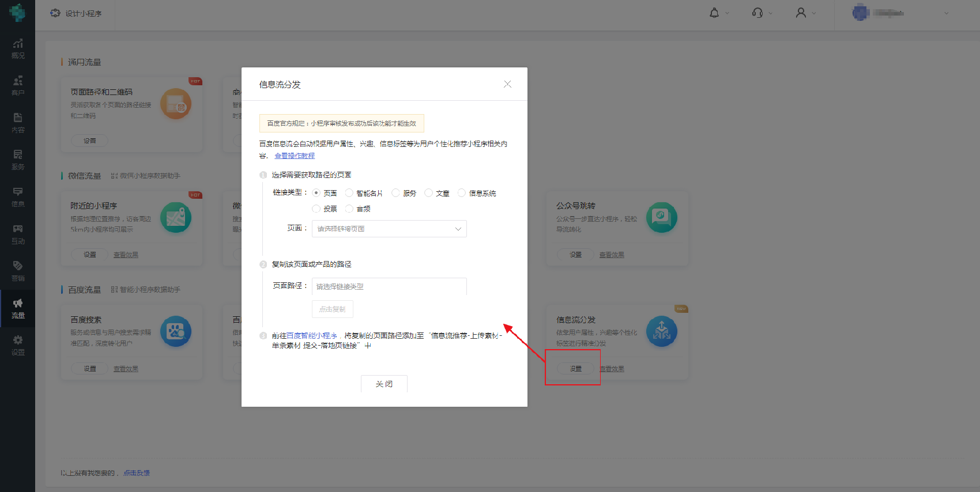
Task: Open 服务 in the left sidebar
Action: tap(18, 160)
